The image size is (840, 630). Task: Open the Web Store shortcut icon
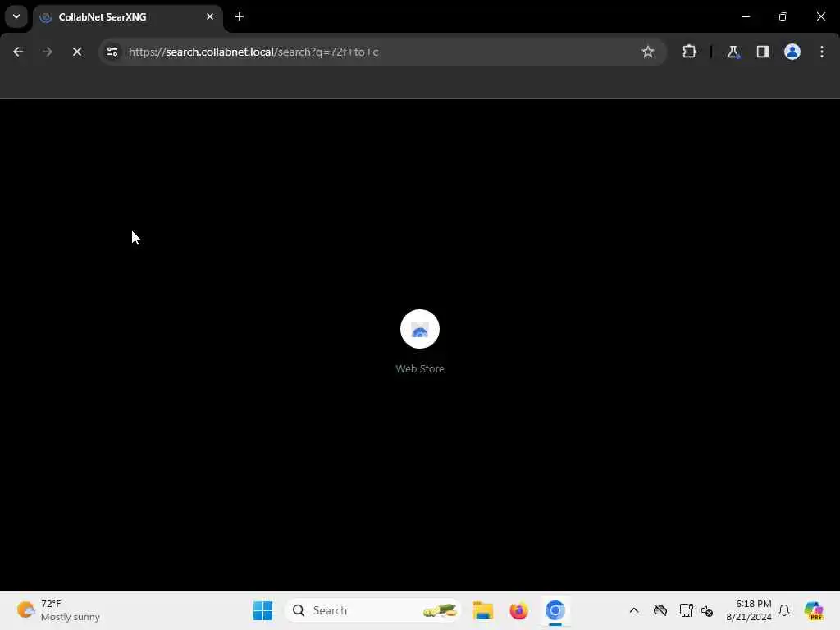pyautogui.click(x=420, y=329)
